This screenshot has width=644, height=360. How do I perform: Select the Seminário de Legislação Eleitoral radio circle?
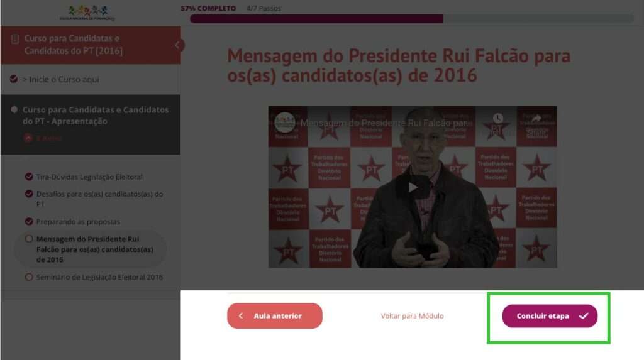[x=29, y=277]
